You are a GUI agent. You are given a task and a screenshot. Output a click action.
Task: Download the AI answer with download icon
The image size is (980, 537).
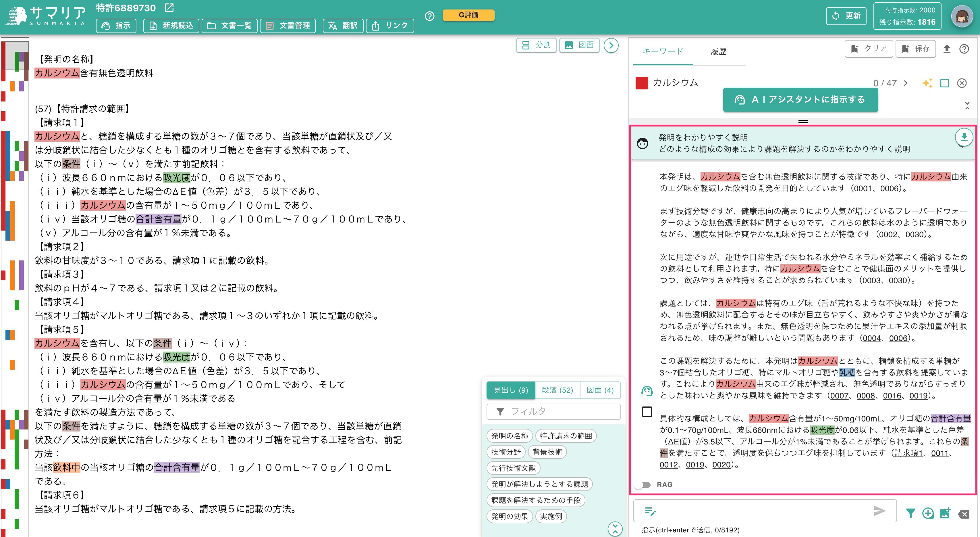coord(964,137)
